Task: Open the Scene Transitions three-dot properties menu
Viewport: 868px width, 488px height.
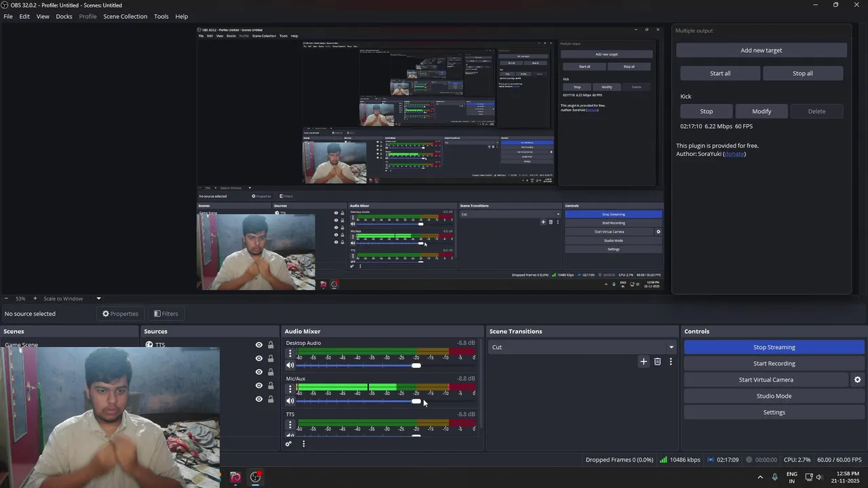Action: [x=671, y=362]
